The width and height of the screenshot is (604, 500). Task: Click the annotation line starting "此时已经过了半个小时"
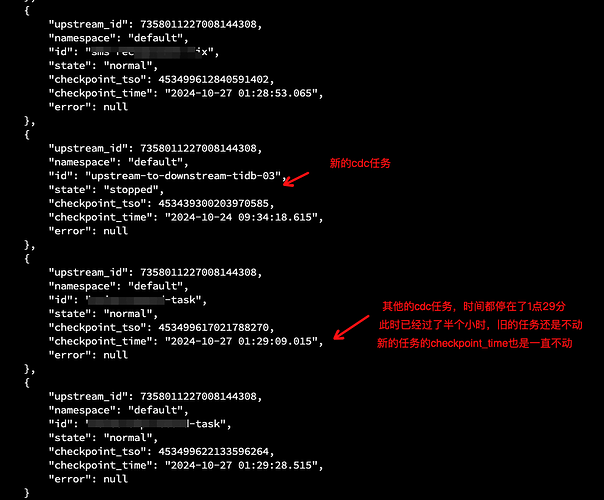(x=481, y=325)
